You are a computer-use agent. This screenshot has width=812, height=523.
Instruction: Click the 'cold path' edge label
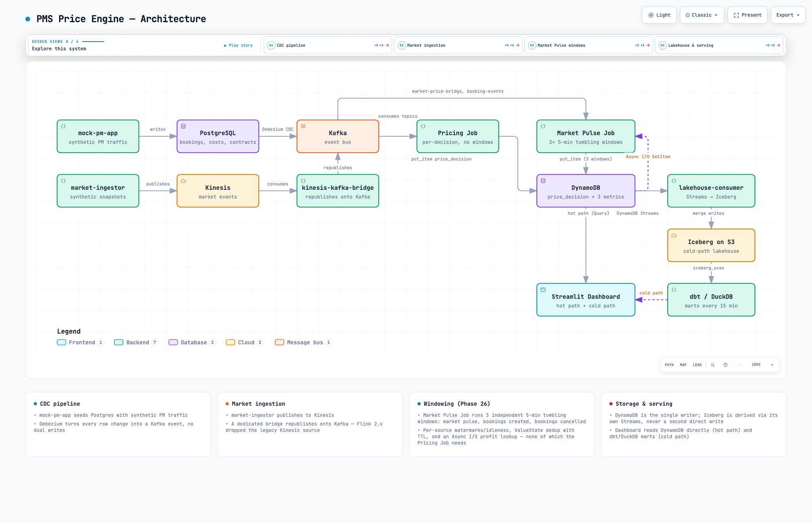(x=651, y=293)
